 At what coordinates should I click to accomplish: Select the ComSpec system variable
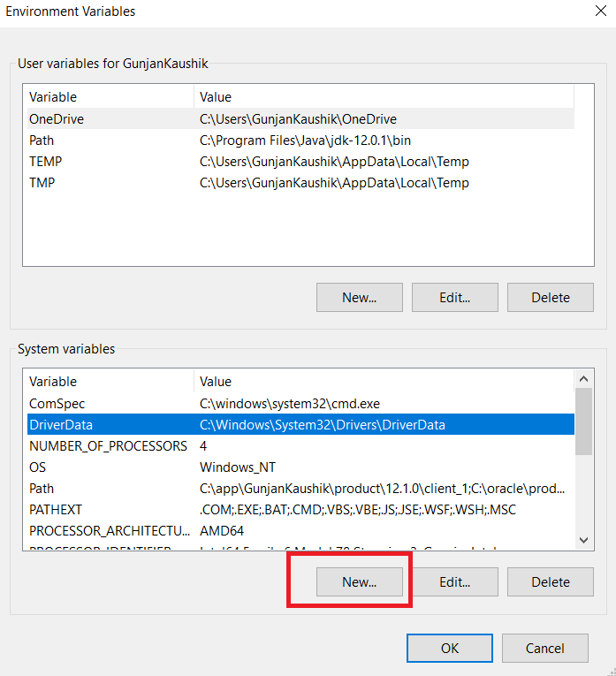tap(56, 403)
